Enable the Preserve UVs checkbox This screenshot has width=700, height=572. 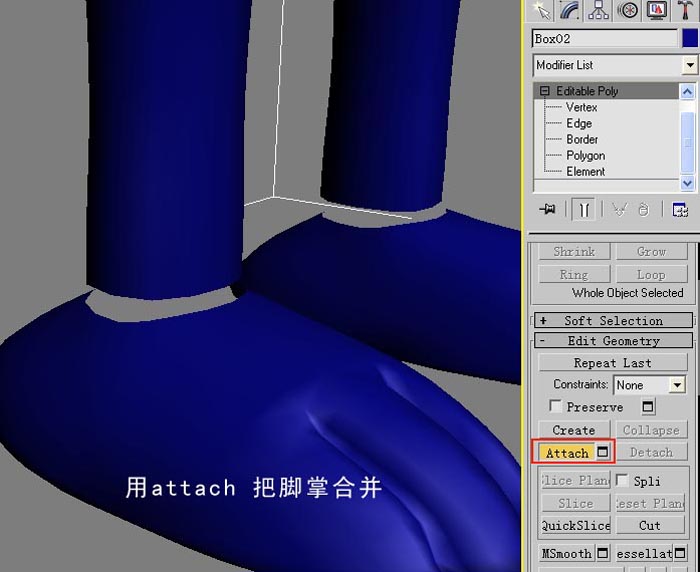(x=555, y=406)
